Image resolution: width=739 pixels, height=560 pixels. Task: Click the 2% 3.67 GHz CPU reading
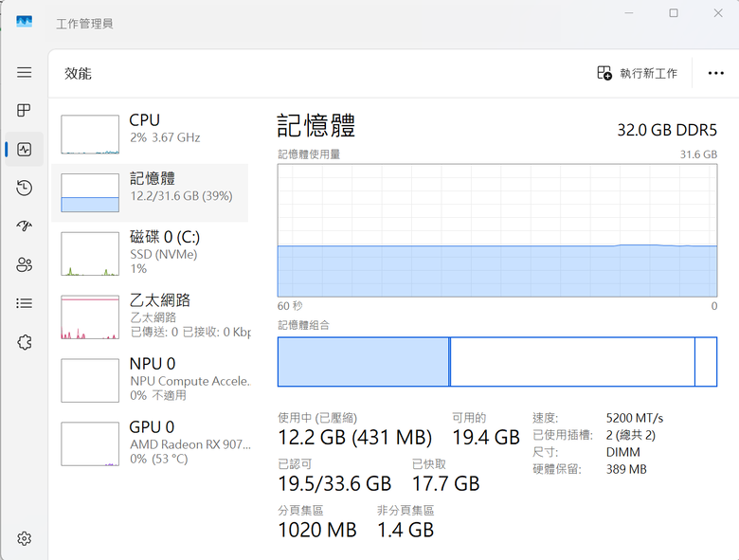[x=165, y=137]
